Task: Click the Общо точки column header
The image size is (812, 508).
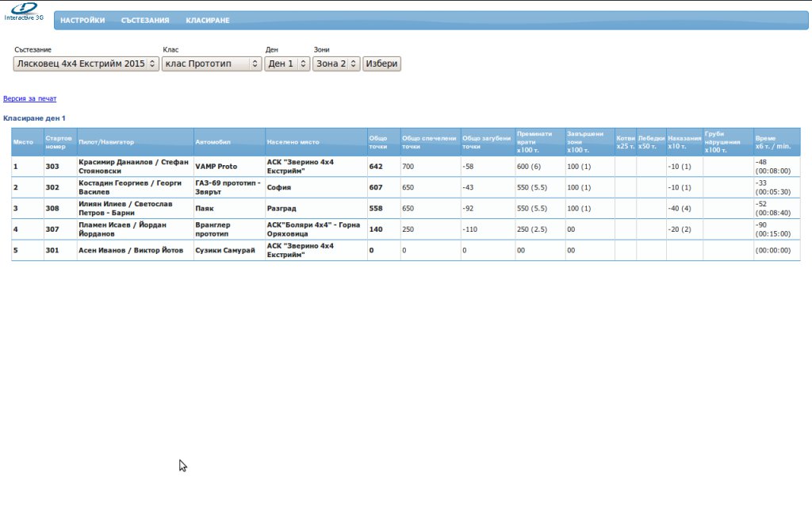Action: (378, 142)
